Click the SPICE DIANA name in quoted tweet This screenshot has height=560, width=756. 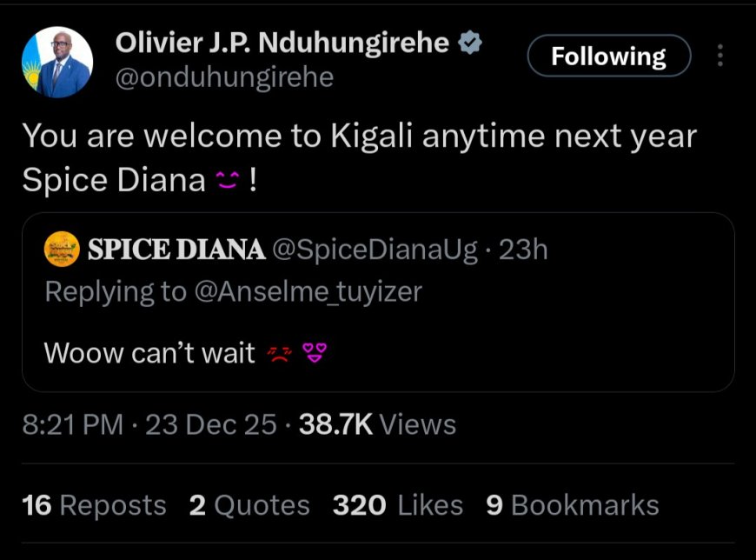click(x=176, y=250)
